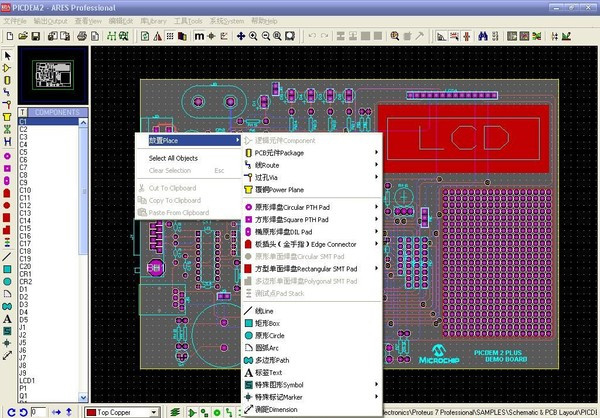
Task: Select LCD1 in the components list
Action: tap(48, 380)
